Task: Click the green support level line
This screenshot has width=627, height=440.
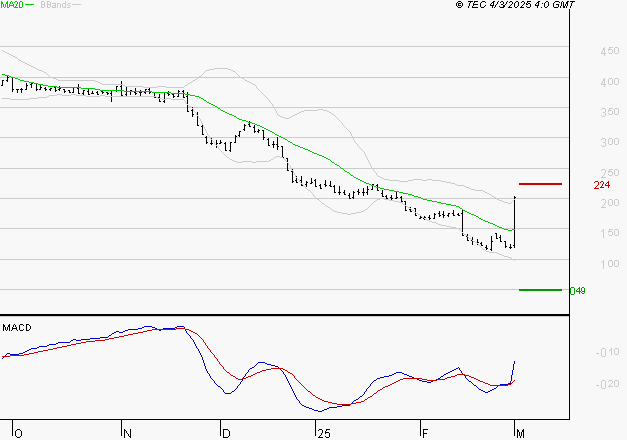Action: (540, 290)
